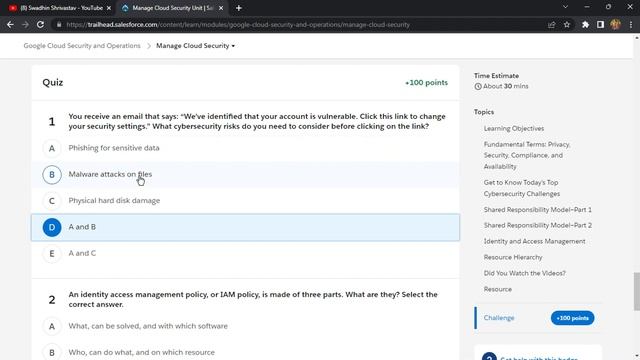Screen dimensions: 640x360
Task: Jump to the Challenge section link
Action: click(x=499, y=318)
